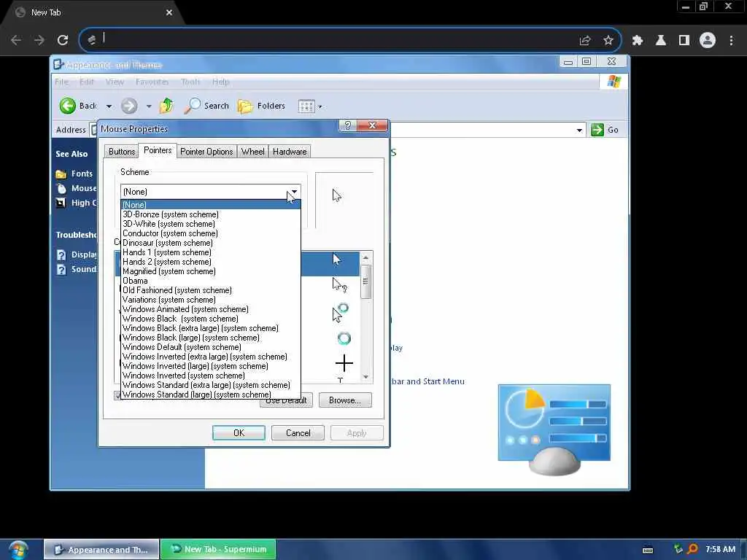747x560 pixels.
Task: Open the Hardware tab
Action: pos(290,152)
